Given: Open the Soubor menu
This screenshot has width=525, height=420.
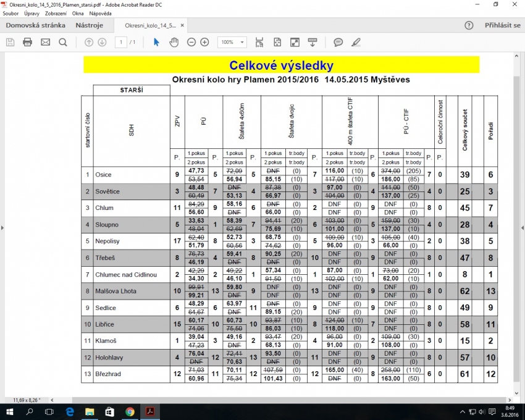Looking at the screenshot, I should click(x=10, y=14).
